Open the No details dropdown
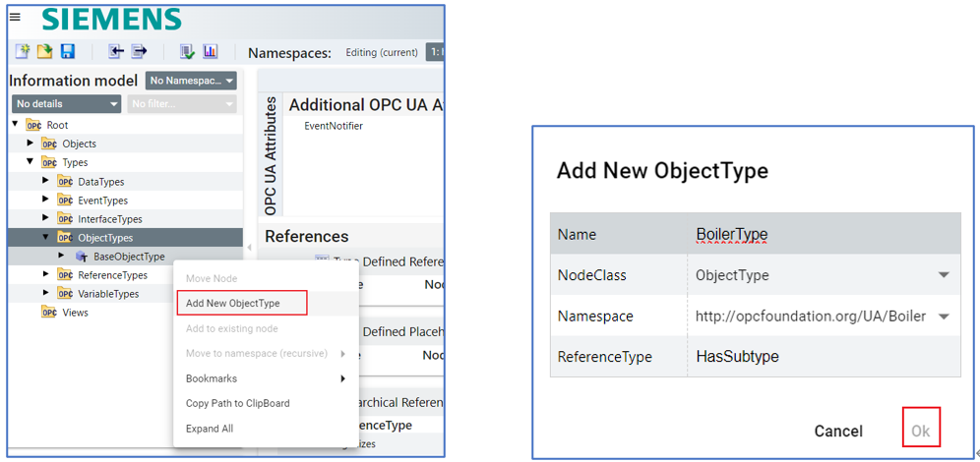The image size is (980, 462). click(66, 103)
